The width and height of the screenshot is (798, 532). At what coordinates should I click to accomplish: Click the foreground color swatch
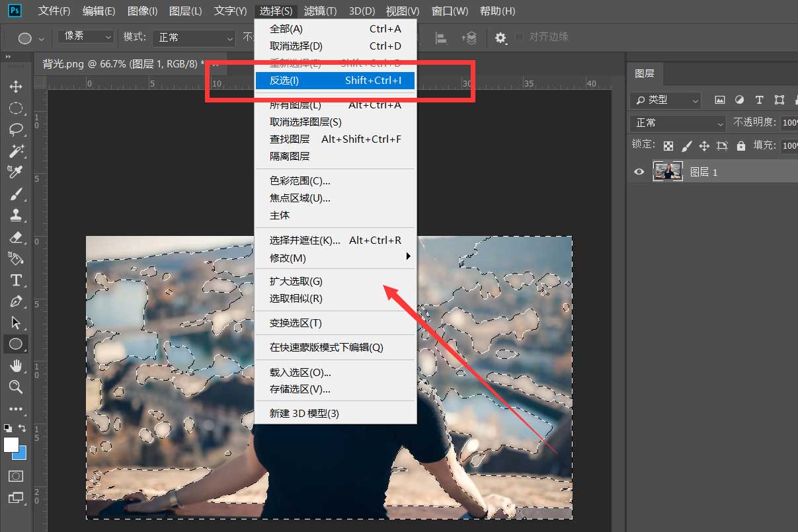(11, 443)
